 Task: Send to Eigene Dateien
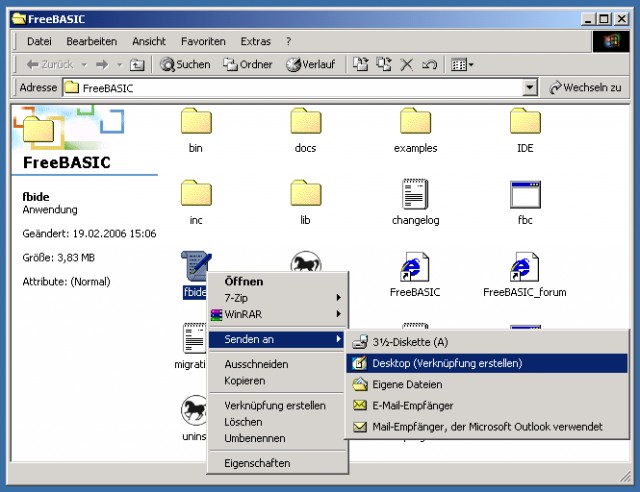click(x=487, y=385)
